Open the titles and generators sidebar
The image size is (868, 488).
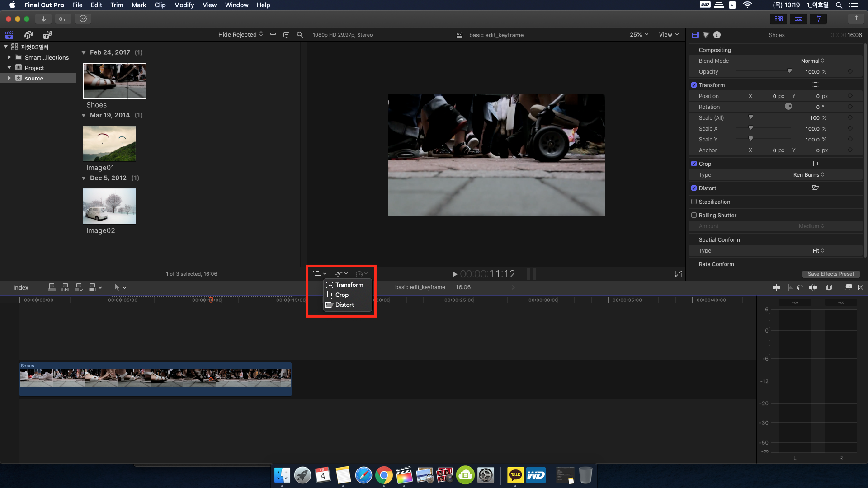47,35
